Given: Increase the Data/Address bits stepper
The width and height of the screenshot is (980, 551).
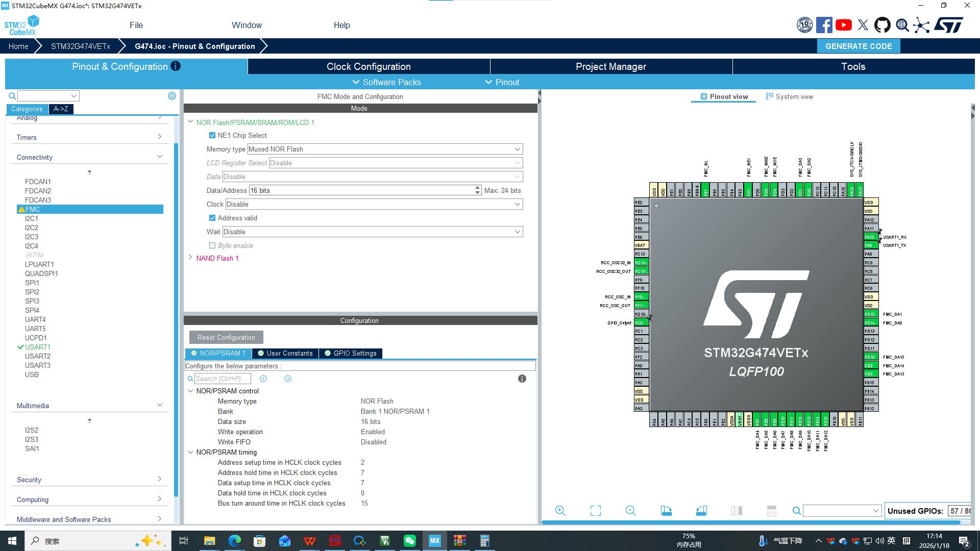Looking at the screenshot, I should click(477, 188).
